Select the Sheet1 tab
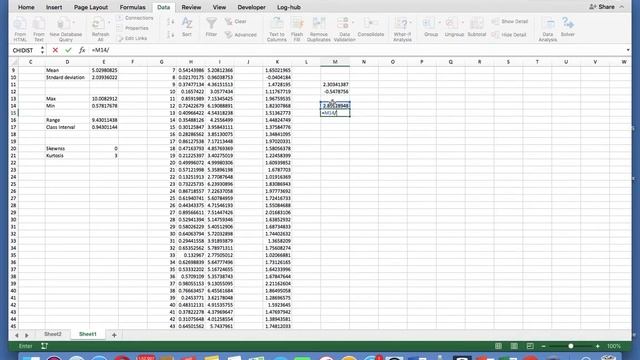Image resolution: width=640 pixels, height=360 pixels. (88, 334)
